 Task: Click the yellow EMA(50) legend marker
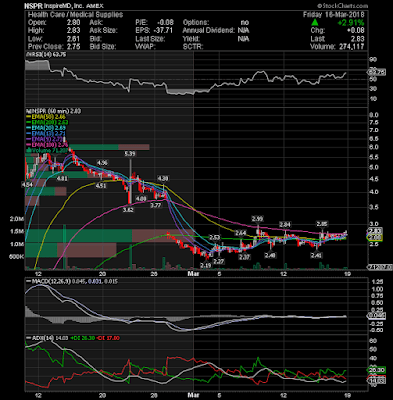pos(29,117)
